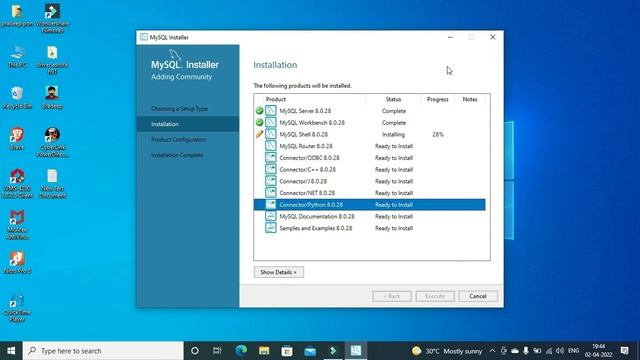Click 'Ready to Install' status for Connector/ODBC
This screenshot has height=360, width=640.
pyautogui.click(x=394, y=158)
